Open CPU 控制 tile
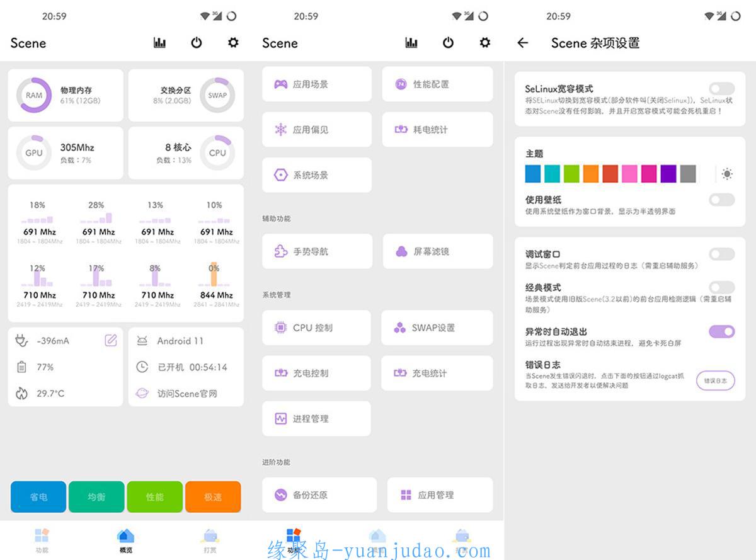756x560 pixels. (x=316, y=328)
